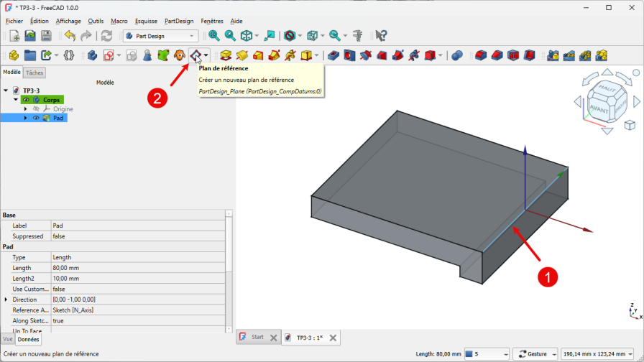Collapse the TP3-3 document tree node
This screenshot has width=644, height=362.
pyautogui.click(x=6, y=90)
